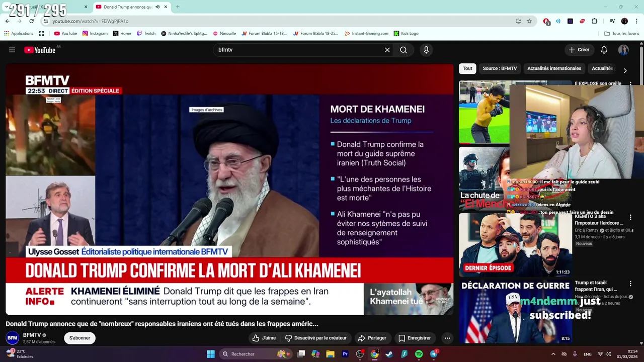
Task: Like the video with J'aime
Action: [x=264, y=338]
